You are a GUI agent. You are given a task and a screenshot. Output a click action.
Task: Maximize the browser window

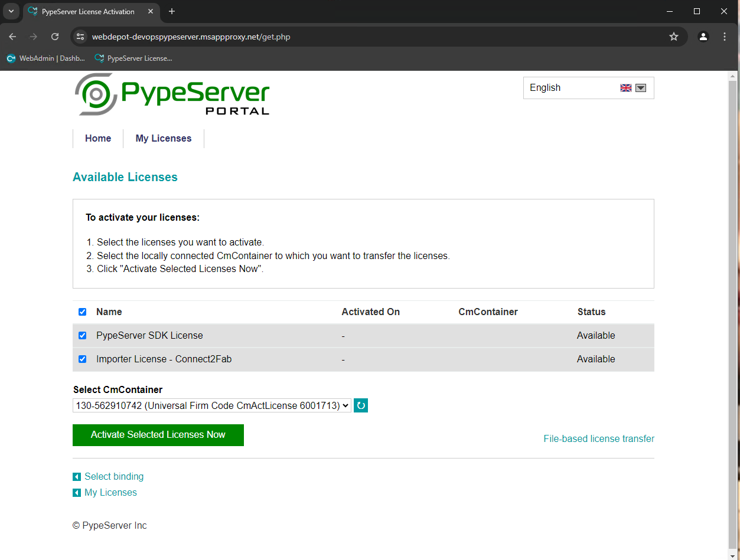[x=697, y=11]
